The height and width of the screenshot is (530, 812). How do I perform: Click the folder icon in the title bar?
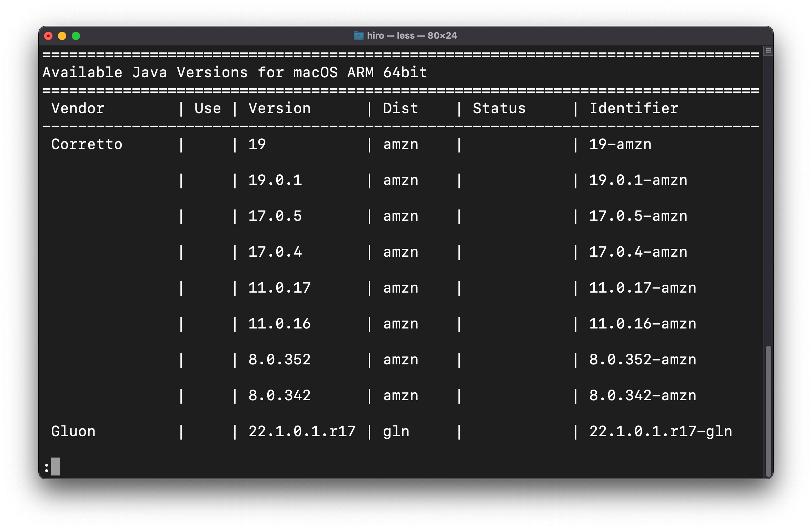358,36
